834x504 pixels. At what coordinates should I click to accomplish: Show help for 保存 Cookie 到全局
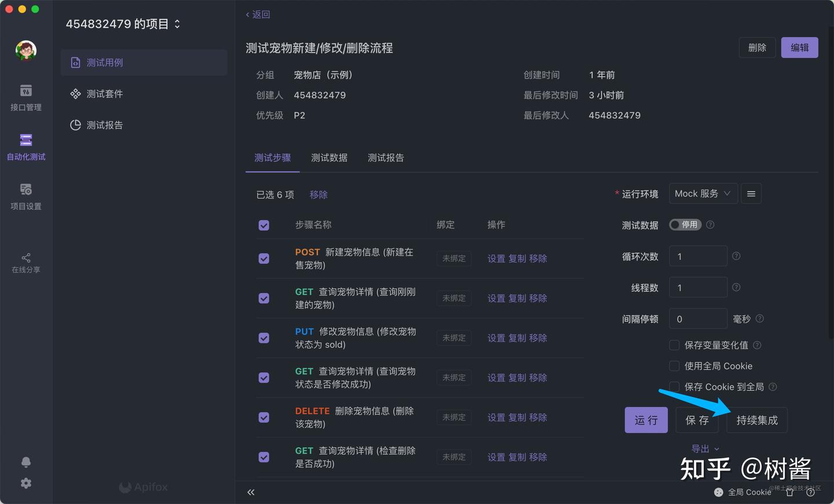[x=773, y=387]
